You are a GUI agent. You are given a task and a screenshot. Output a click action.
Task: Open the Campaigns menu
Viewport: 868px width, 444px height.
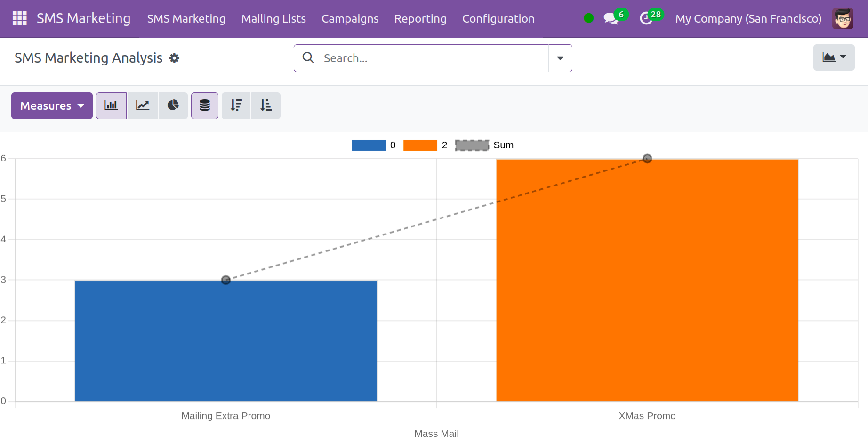(350, 19)
